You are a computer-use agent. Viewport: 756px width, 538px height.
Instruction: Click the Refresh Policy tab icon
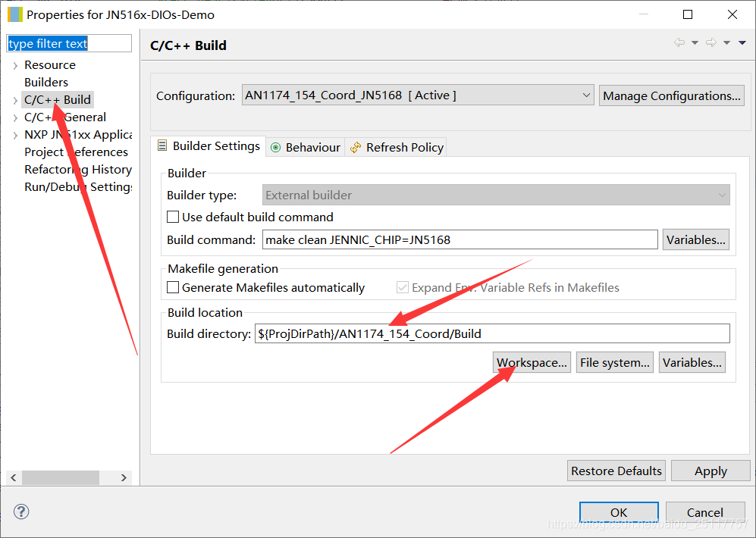tap(356, 148)
